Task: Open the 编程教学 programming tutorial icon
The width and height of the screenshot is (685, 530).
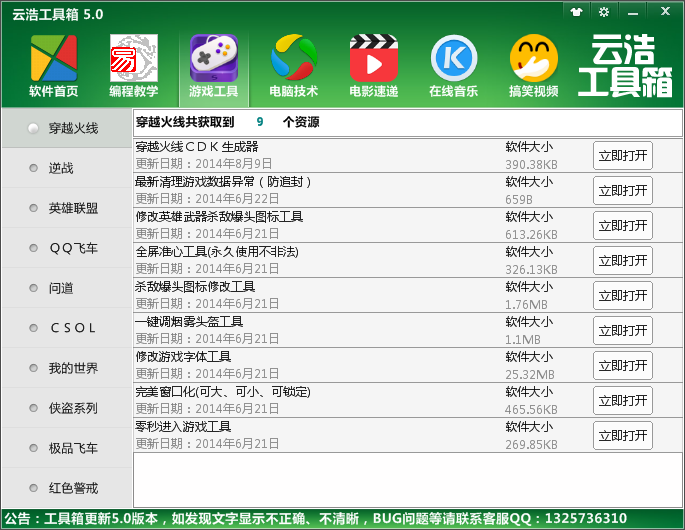Action: click(134, 66)
